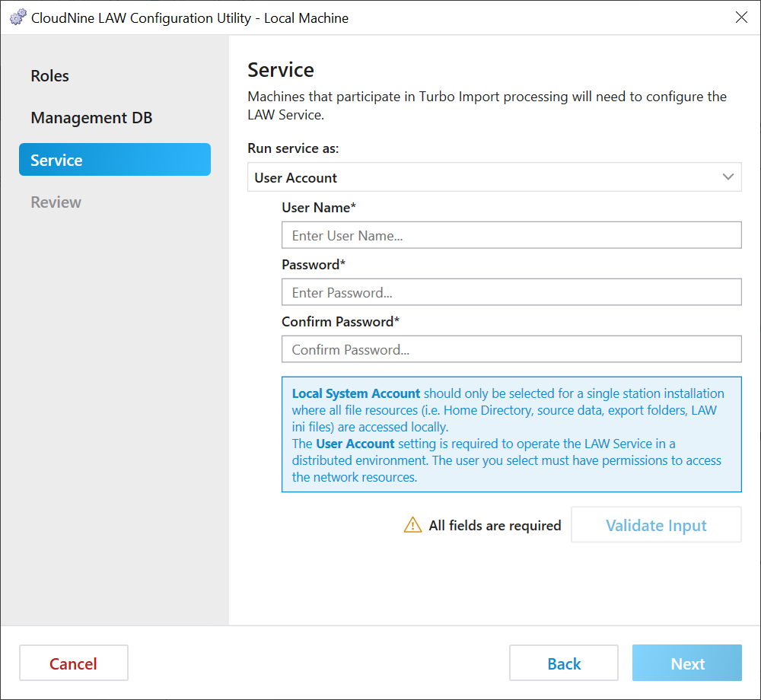Open the Review step

coord(56,202)
